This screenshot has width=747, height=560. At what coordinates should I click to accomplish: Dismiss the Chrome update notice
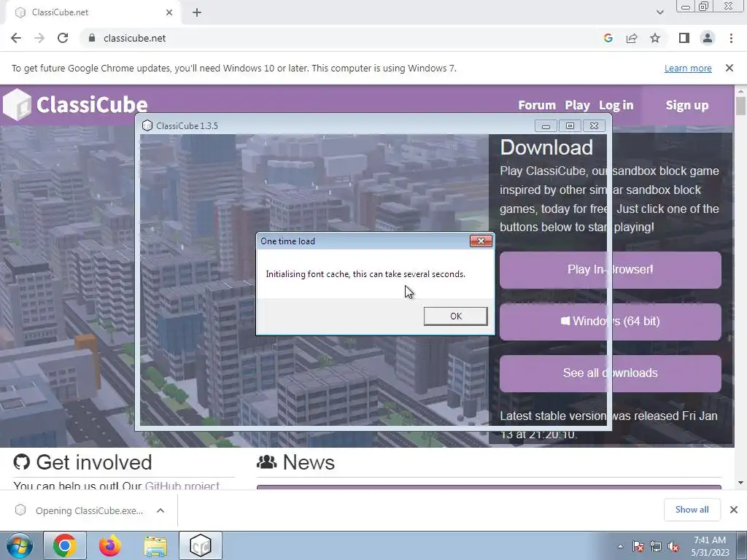pos(729,68)
